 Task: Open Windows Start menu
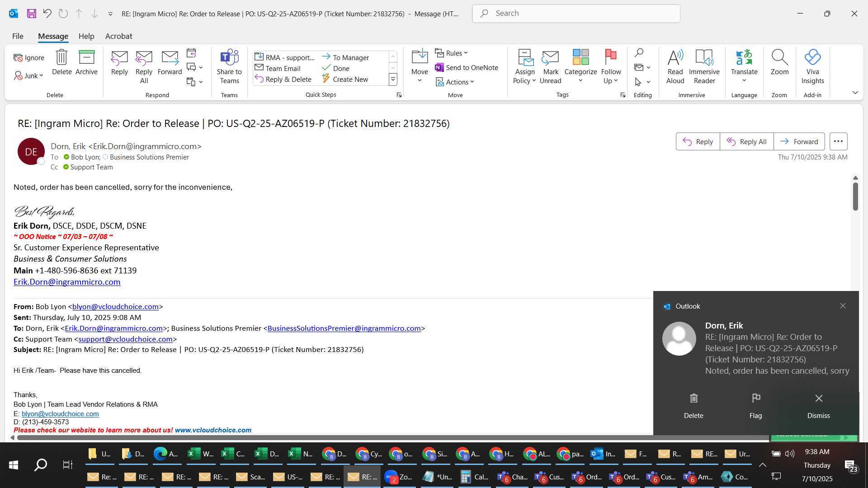point(14,465)
